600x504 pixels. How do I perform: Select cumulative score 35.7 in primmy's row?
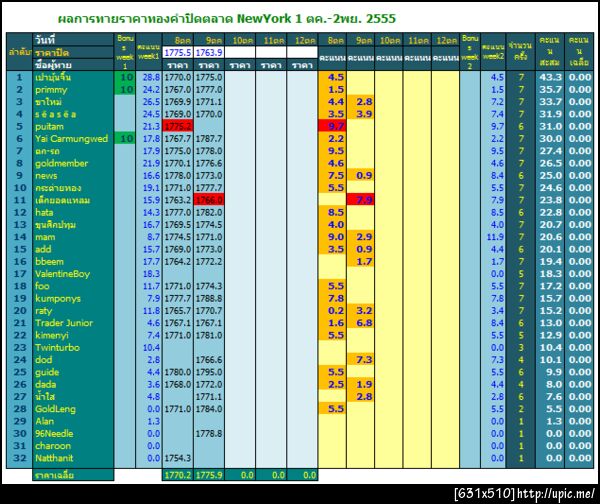(x=551, y=90)
